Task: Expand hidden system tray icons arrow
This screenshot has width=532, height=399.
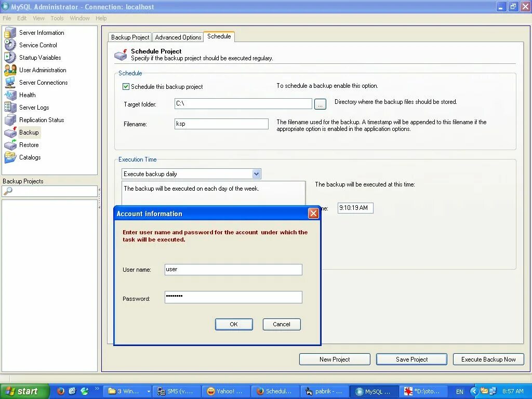Action: coord(474,391)
